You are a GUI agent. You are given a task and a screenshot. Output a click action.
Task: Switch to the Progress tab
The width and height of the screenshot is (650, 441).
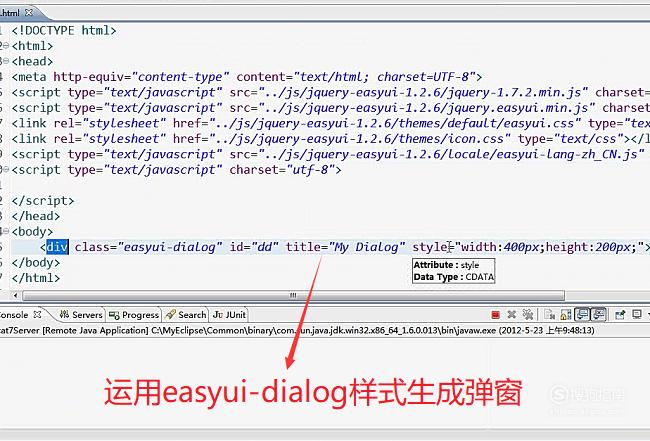click(x=134, y=315)
